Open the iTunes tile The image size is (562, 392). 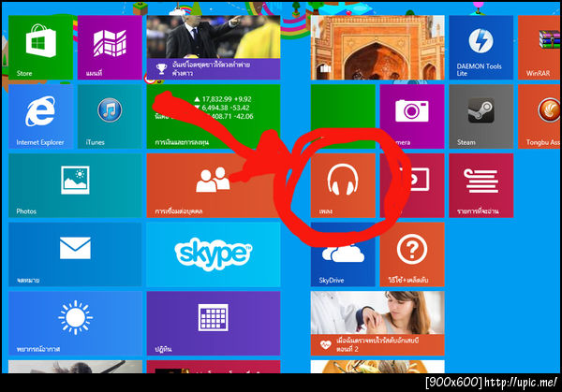click(x=110, y=116)
